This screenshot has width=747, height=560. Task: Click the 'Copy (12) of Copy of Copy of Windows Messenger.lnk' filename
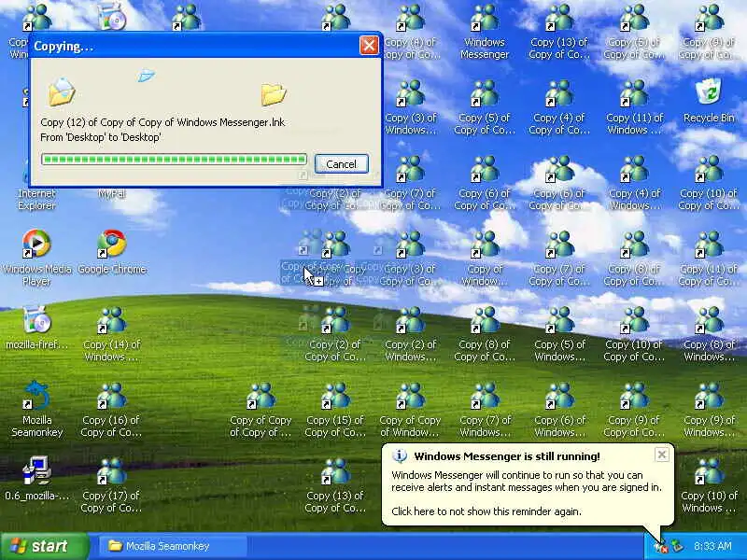point(162,122)
